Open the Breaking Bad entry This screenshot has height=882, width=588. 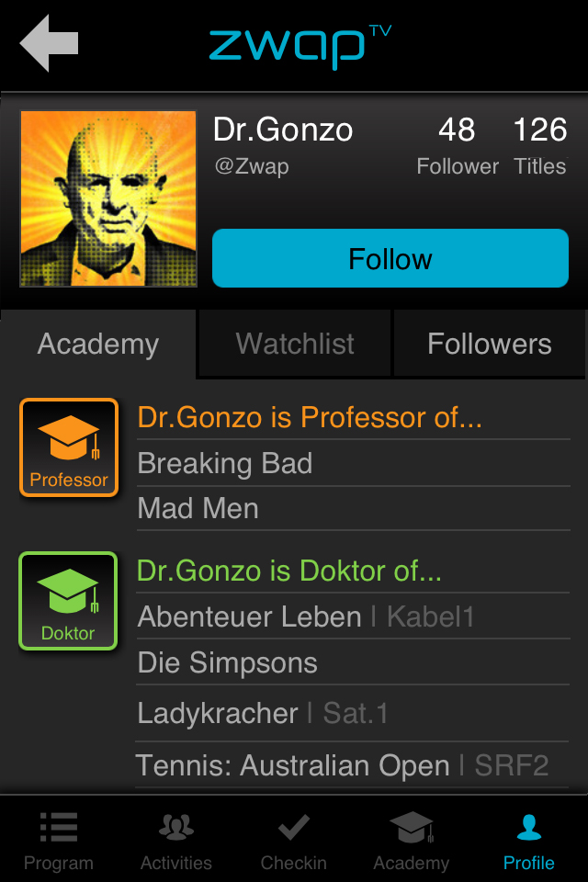pyautogui.click(x=225, y=463)
